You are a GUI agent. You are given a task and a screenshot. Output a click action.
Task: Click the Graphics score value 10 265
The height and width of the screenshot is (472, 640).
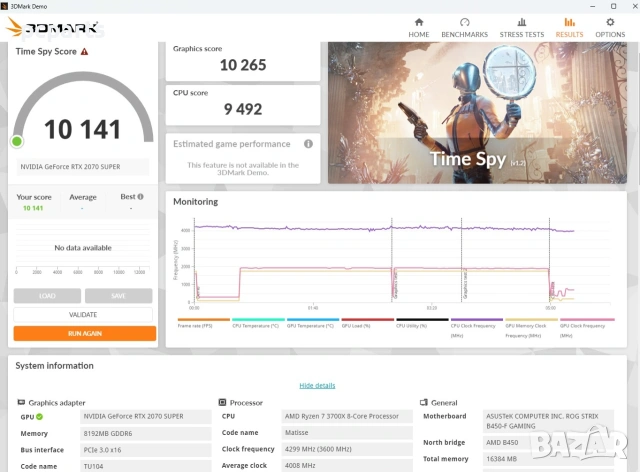pos(243,65)
